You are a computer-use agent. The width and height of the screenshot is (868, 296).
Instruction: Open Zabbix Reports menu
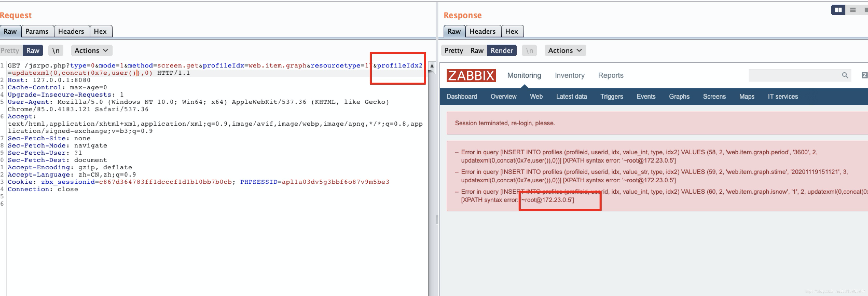pos(611,75)
